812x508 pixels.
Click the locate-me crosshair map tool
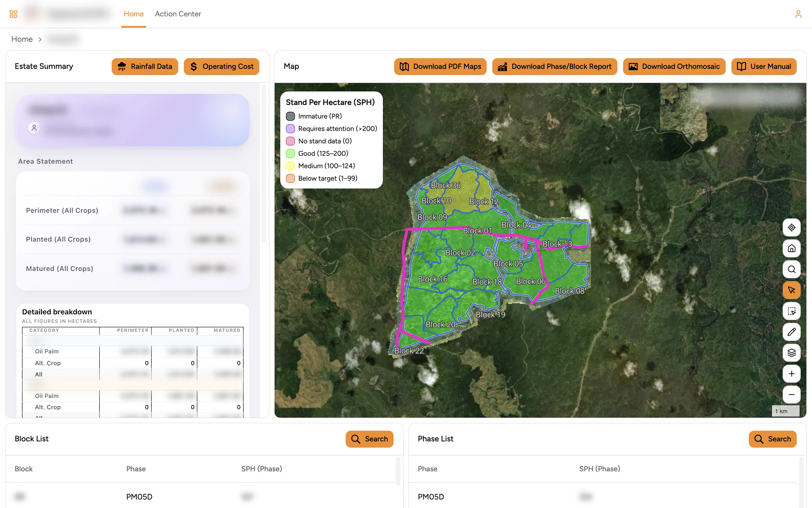791,227
